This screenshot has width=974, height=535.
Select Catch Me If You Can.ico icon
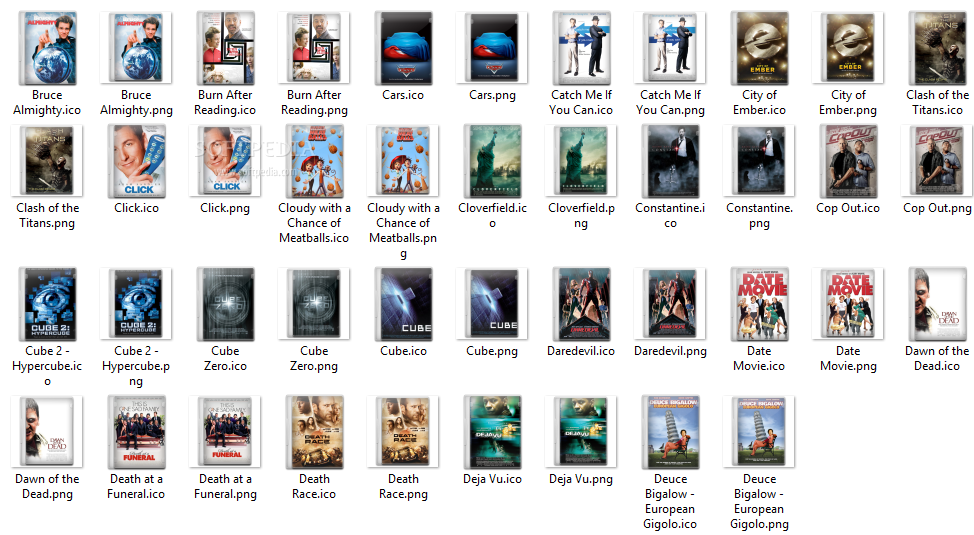tap(581, 48)
